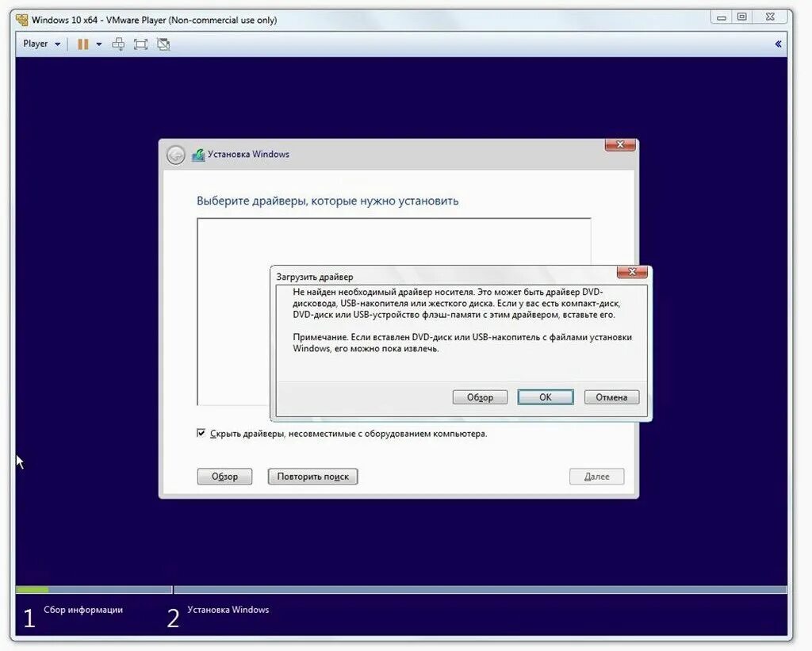Click the Далее button
Image resolution: width=812 pixels, height=651 pixels.
pos(596,477)
